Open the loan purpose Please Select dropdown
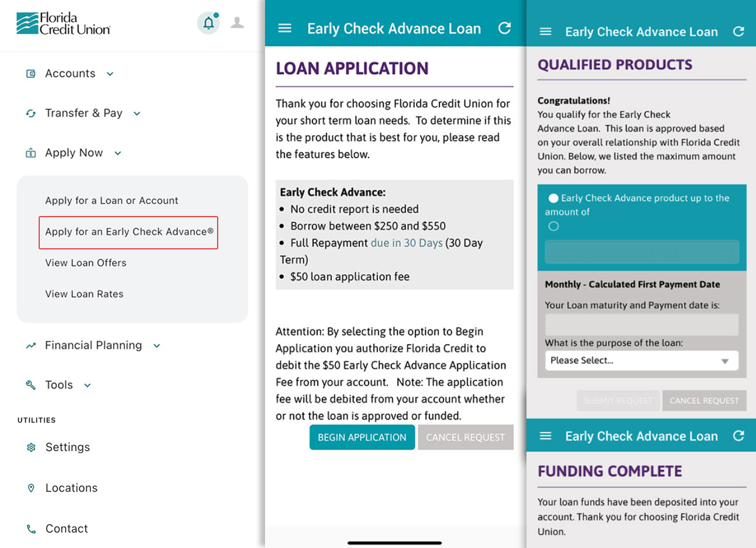756x548 pixels. point(641,361)
